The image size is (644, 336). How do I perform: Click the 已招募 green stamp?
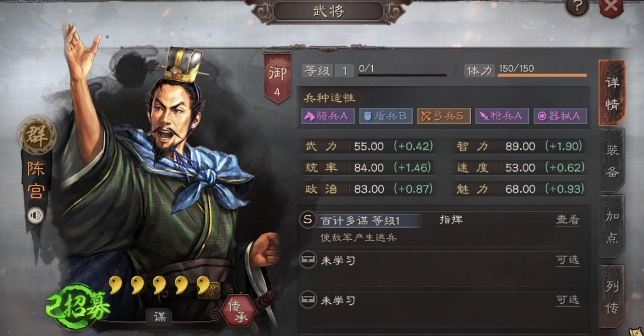(77, 307)
